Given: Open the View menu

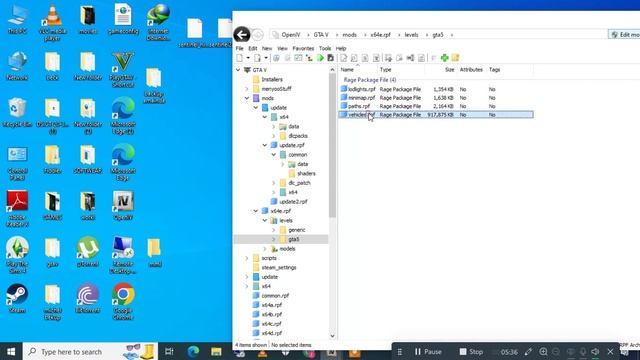Looking at the screenshot, I should pyautogui.click(x=282, y=48).
